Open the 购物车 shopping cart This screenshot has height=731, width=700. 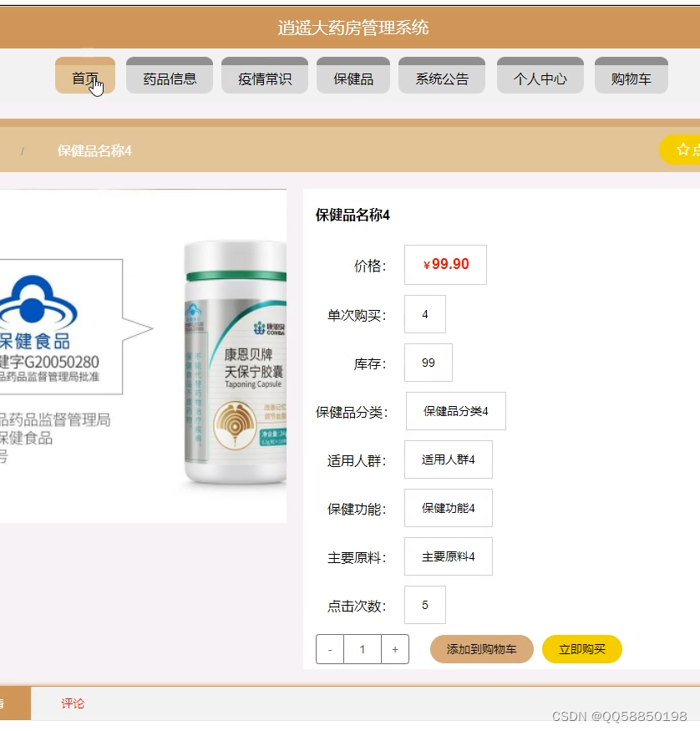pyautogui.click(x=631, y=75)
